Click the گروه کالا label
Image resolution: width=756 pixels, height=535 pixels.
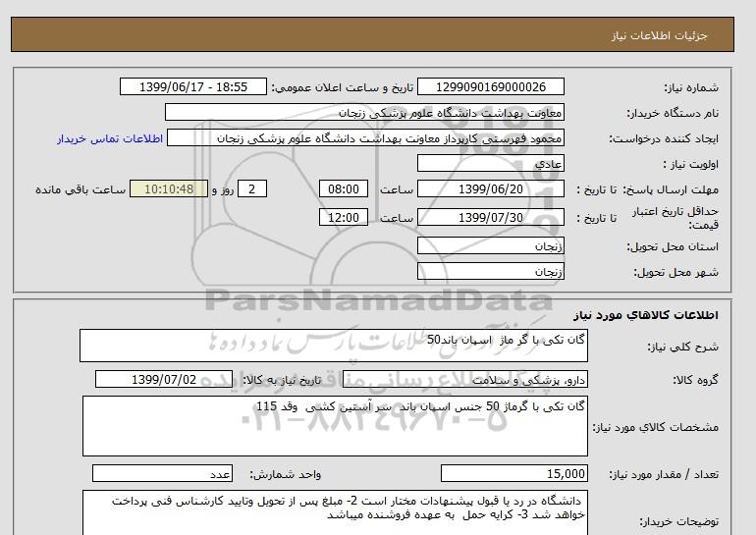click(x=695, y=380)
